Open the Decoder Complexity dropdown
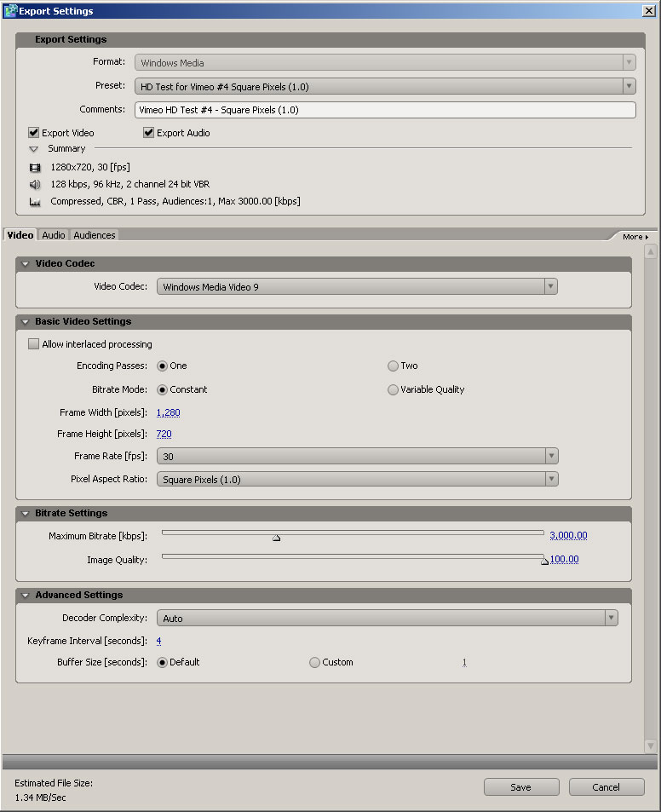Viewport: 661px width, 812px height. 611,619
